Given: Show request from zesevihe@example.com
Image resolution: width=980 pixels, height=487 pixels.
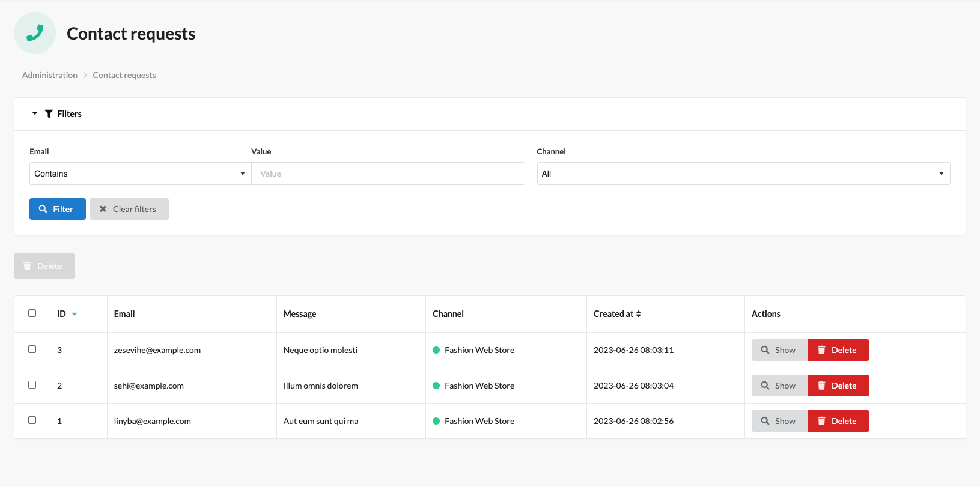Looking at the screenshot, I should [780, 350].
